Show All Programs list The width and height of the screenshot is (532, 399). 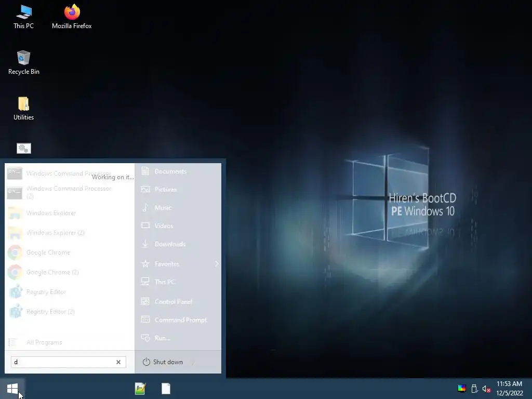(44, 342)
